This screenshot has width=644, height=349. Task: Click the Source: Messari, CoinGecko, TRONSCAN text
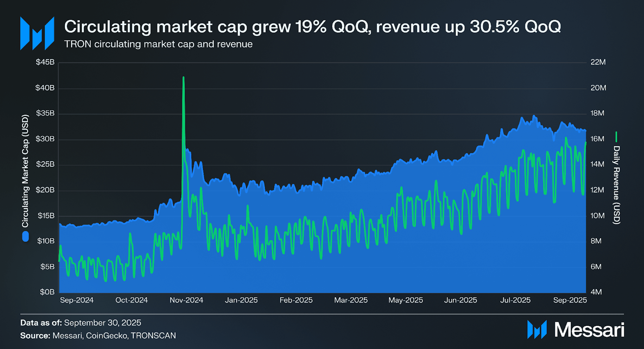click(x=98, y=336)
